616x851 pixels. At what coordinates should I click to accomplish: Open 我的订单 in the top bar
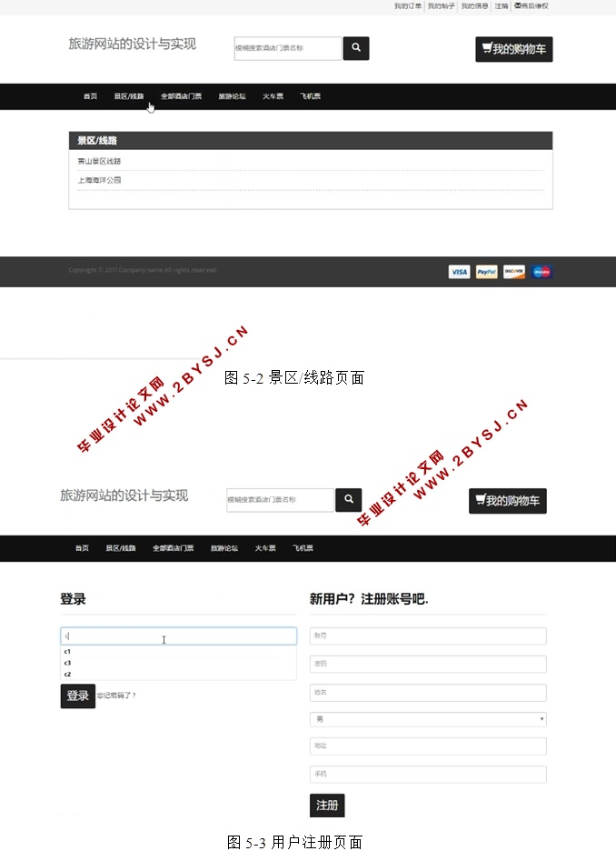tap(407, 5)
